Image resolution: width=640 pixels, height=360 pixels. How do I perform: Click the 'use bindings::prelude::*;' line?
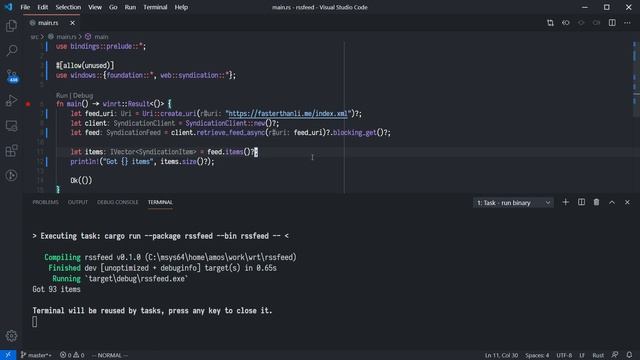101,47
